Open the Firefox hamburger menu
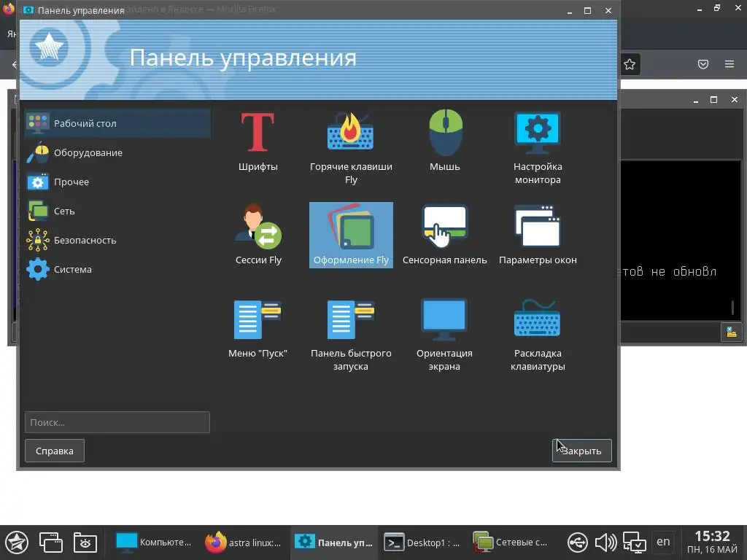 729,64
